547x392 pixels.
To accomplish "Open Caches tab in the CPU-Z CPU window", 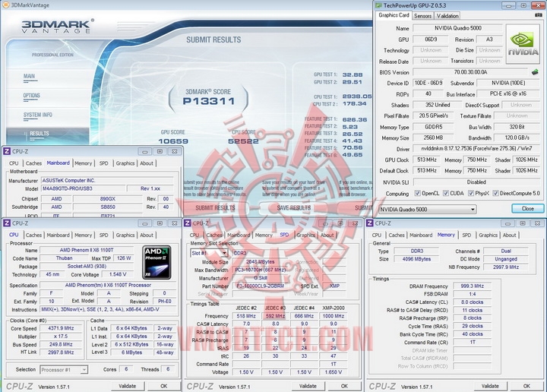I will [33, 235].
